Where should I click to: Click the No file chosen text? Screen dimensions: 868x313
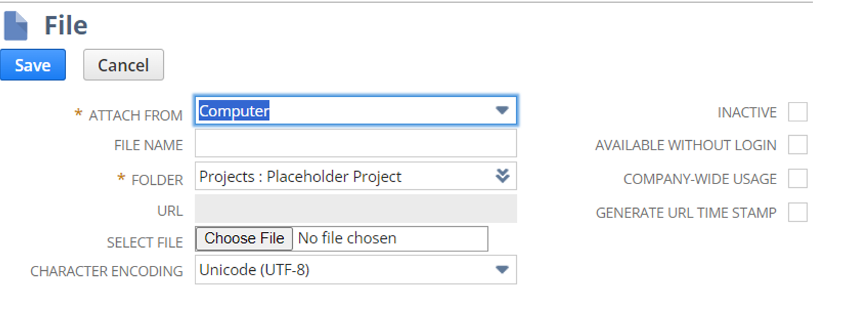pos(347,239)
